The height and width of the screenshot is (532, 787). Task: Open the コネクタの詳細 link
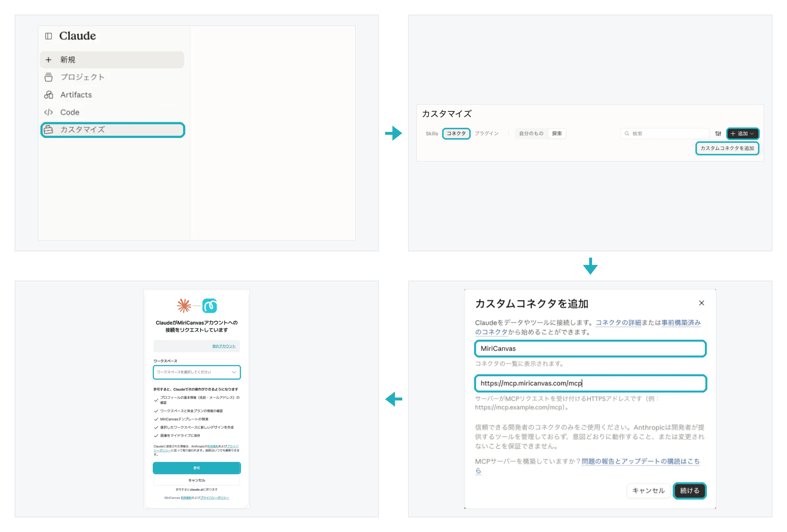coord(618,322)
